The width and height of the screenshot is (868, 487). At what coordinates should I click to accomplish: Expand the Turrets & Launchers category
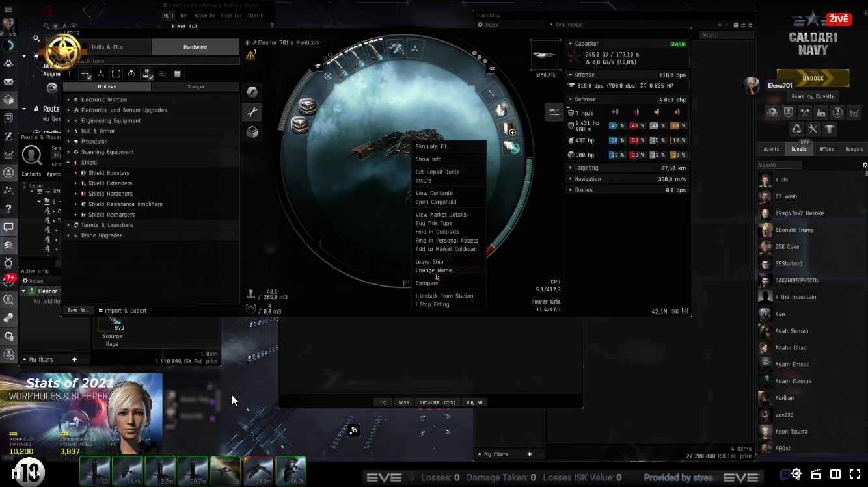coord(68,225)
